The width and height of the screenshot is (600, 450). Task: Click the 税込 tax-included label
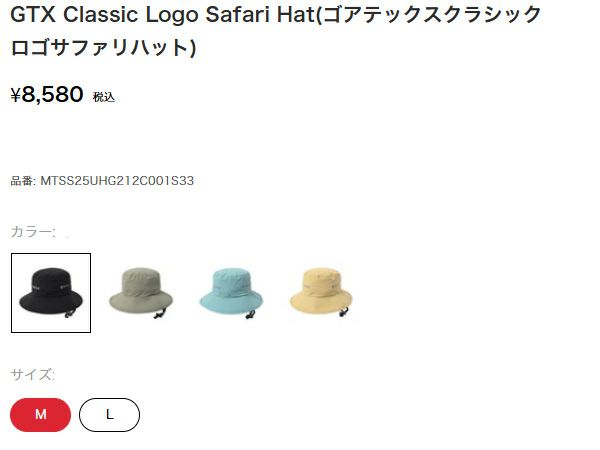click(x=104, y=97)
